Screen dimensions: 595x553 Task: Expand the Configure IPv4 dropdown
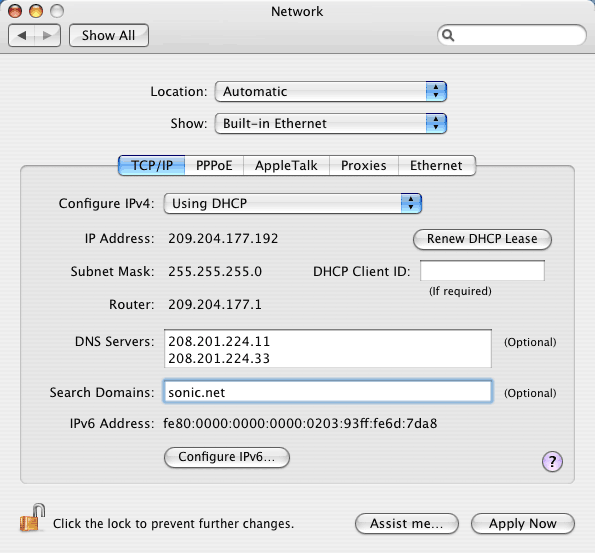(293, 203)
